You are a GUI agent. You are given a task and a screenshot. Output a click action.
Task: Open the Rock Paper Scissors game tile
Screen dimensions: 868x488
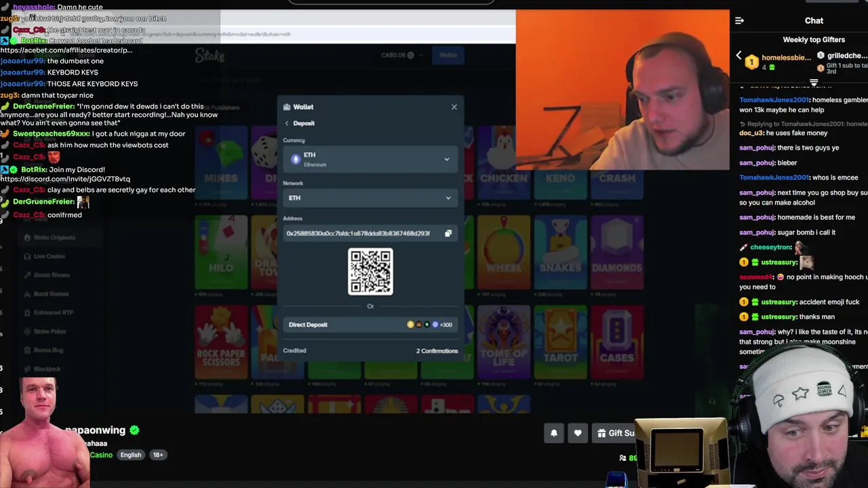[221, 341]
